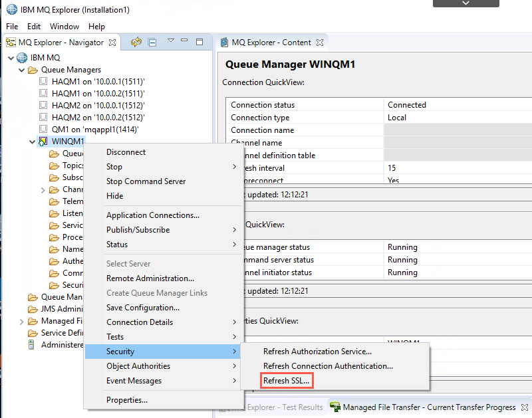
Task: Collapse the WINQM1 node
Action: (32, 142)
